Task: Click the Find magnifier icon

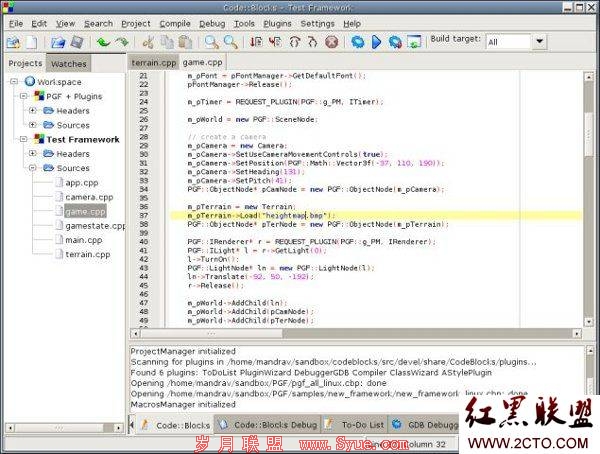Action: pos(212,42)
